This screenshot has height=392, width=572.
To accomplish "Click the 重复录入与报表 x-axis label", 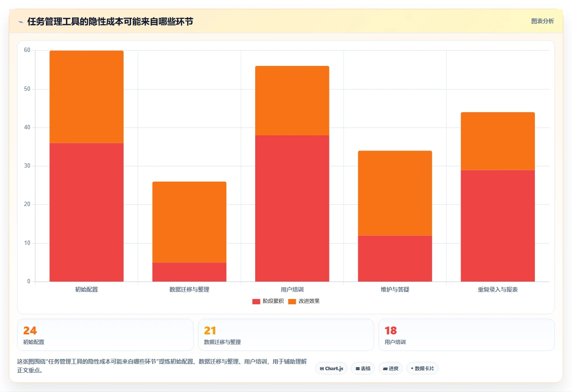I will click(498, 289).
